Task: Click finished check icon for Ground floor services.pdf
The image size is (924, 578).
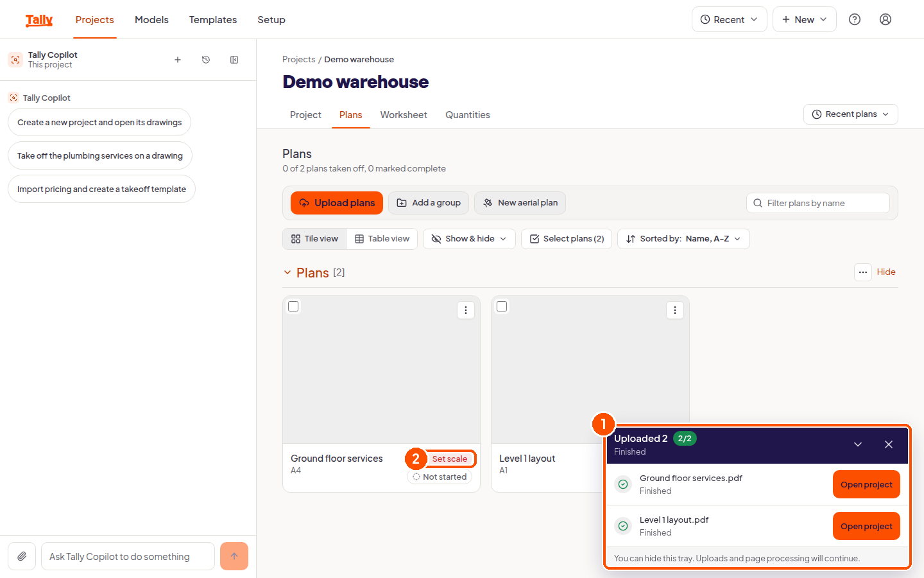Action: [x=623, y=484]
